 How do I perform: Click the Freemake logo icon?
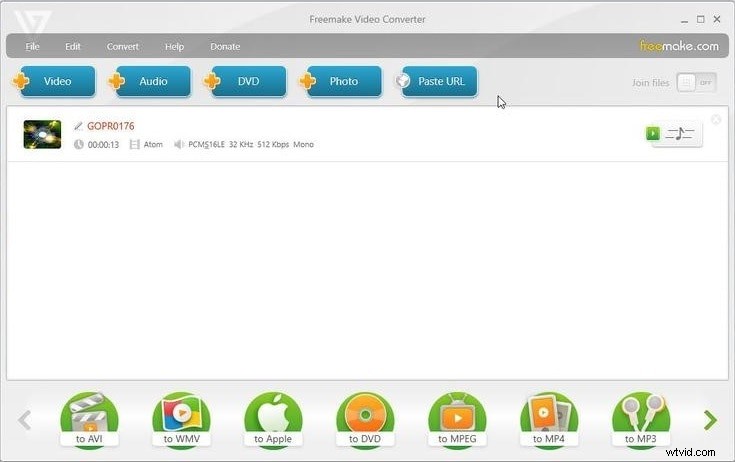(x=32, y=22)
